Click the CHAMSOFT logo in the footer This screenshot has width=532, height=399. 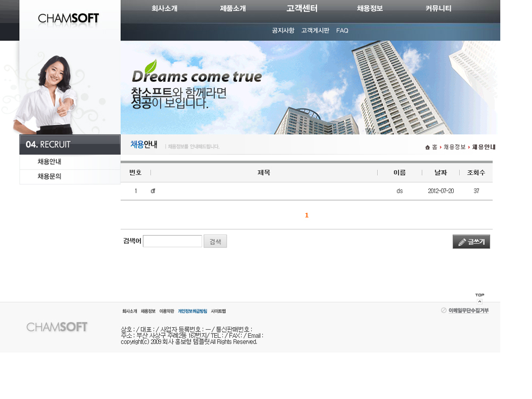pos(57,327)
